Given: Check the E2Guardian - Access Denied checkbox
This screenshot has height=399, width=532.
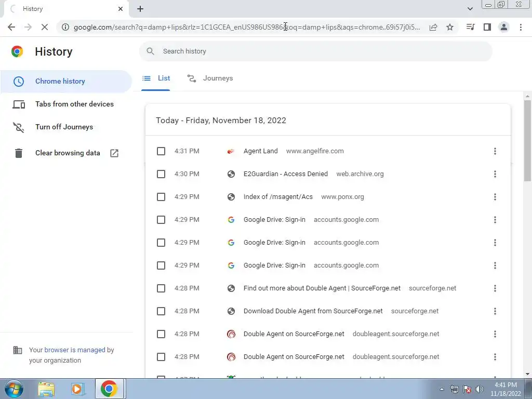Looking at the screenshot, I should click(161, 174).
